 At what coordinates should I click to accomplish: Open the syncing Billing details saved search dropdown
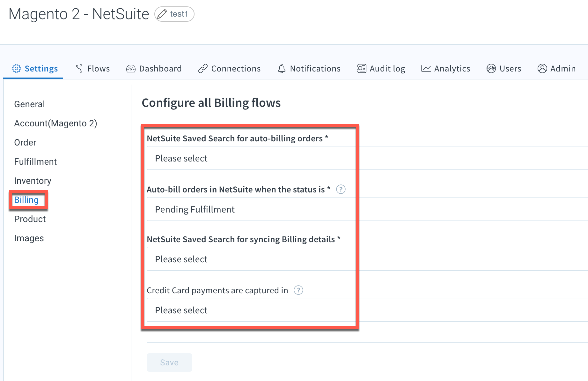point(367,259)
